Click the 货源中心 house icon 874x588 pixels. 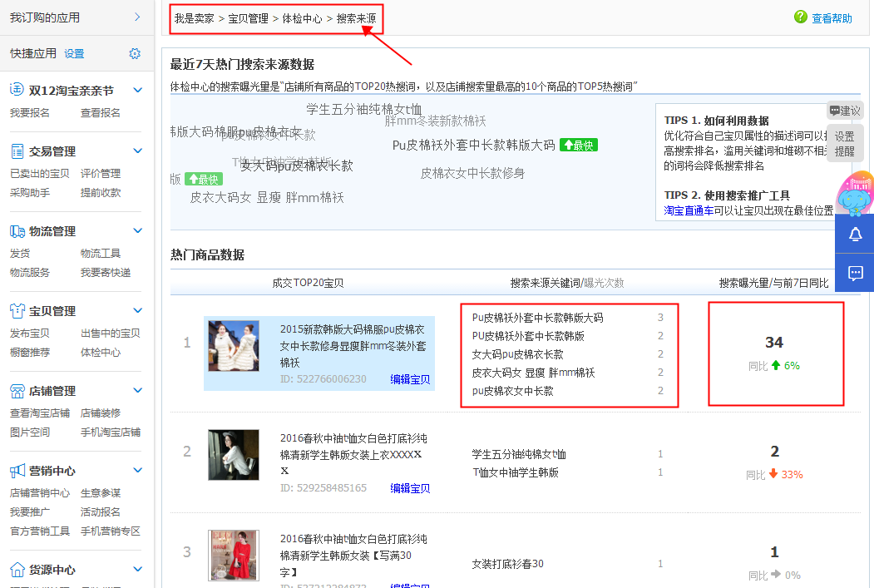(17, 570)
